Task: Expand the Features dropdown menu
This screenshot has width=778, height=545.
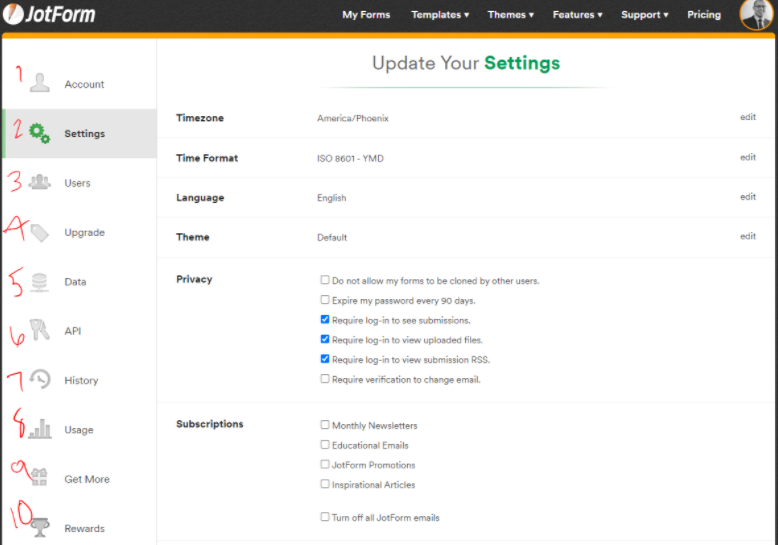Action: coord(578,15)
